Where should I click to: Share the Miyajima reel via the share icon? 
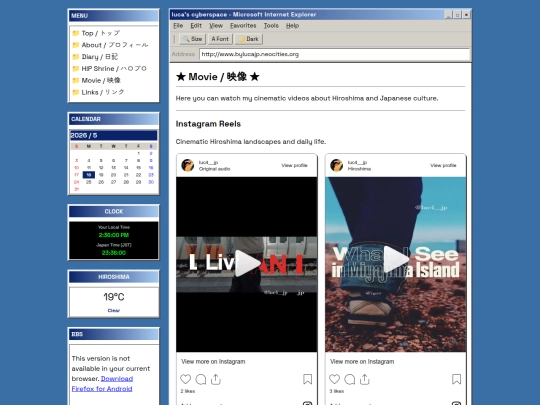pyautogui.click(x=364, y=379)
